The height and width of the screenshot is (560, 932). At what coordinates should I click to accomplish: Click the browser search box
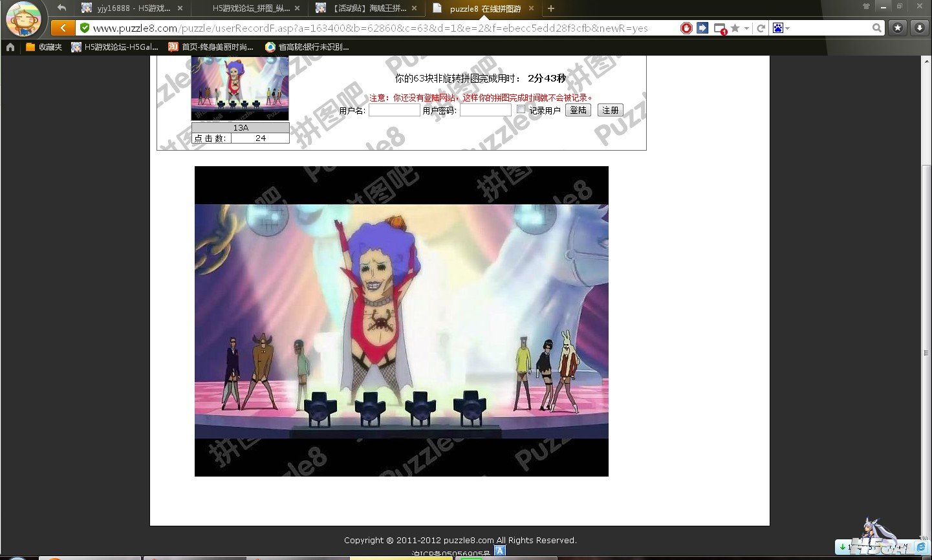(830, 28)
